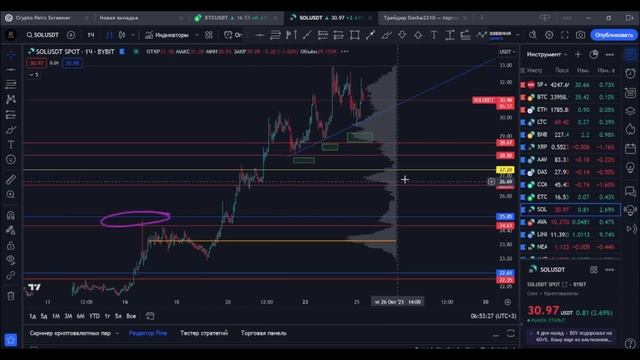Open chart settings gear icon
This screenshot has width=640, height=360.
click(549, 35)
